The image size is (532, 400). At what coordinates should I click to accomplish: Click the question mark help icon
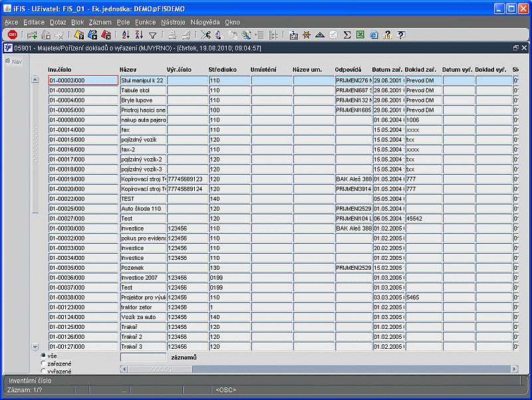[x=401, y=35]
